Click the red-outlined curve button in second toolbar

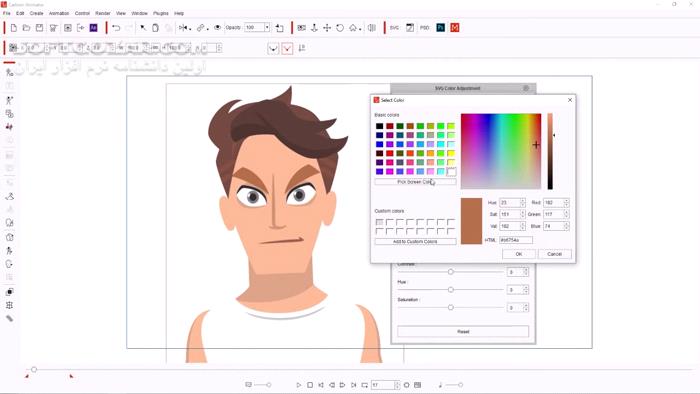(x=287, y=48)
